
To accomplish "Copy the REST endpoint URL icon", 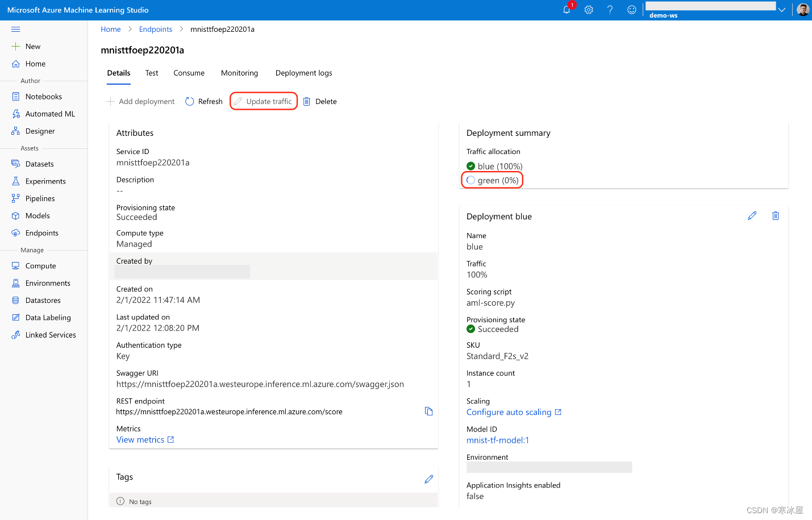I will tap(429, 411).
